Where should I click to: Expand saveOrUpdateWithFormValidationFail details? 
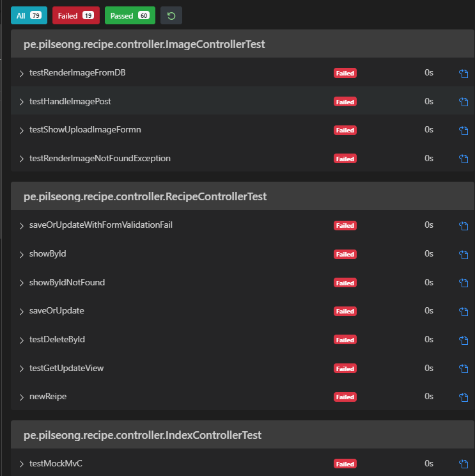(21, 226)
